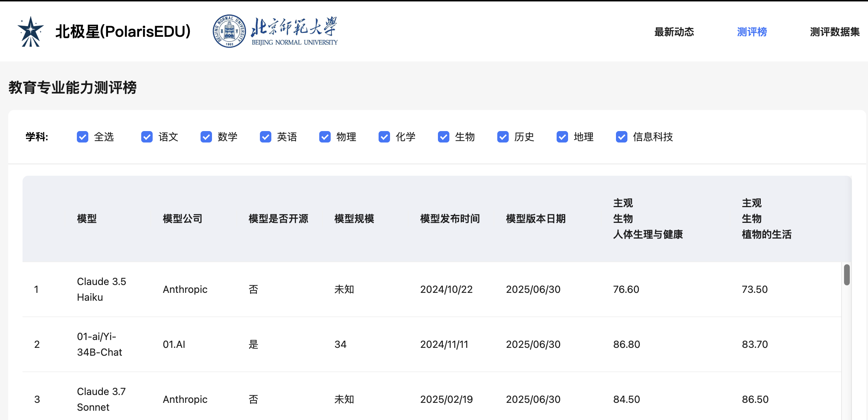Go to the 测评数据集 page
The width and height of the screenshot is (868, 420).
coord(835,32)
